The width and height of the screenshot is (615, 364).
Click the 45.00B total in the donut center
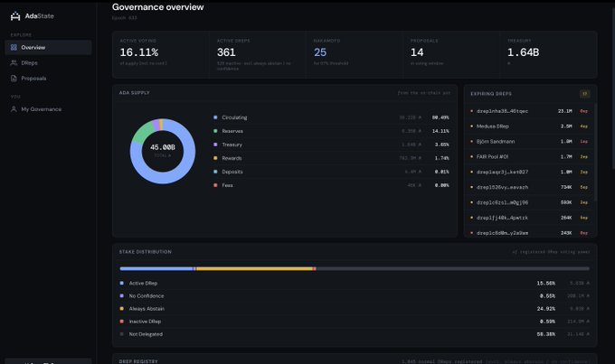tap(163, 147)
